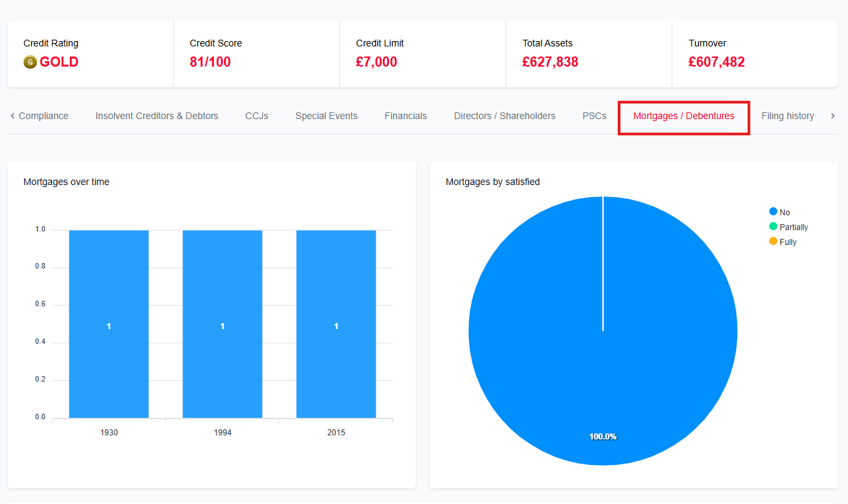Click the 1930 mortgage bar
The image size is (848, 504).
click(x=109, y=324)
